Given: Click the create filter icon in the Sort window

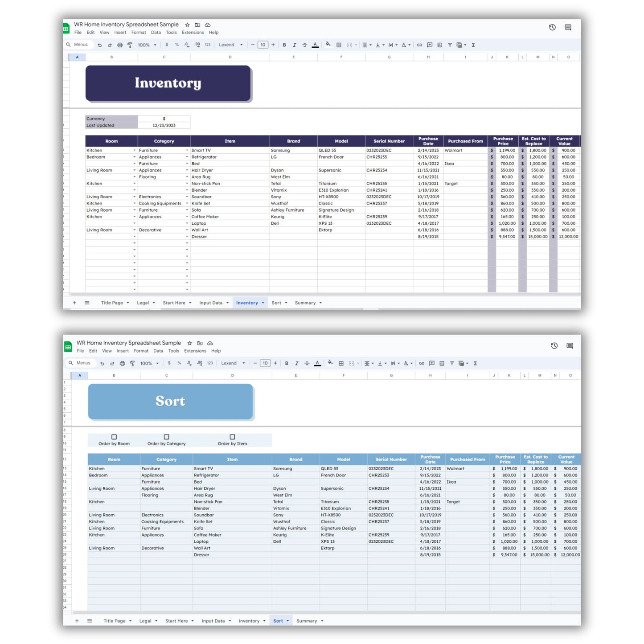Looking at the screenshot, I should tap(452, 363).
